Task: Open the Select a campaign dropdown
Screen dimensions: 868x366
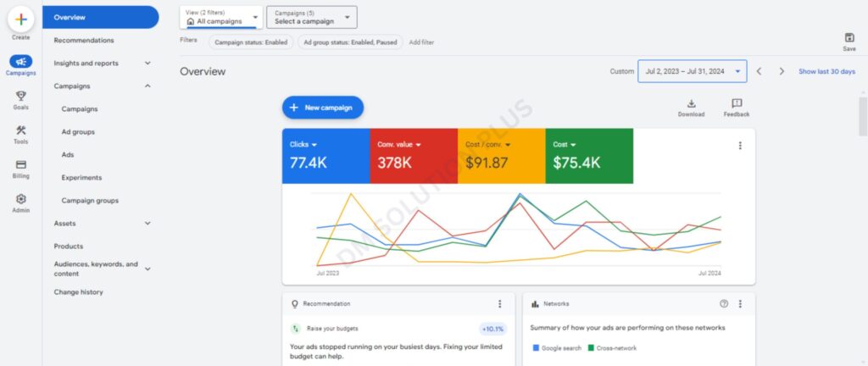Action: (311, 17)
